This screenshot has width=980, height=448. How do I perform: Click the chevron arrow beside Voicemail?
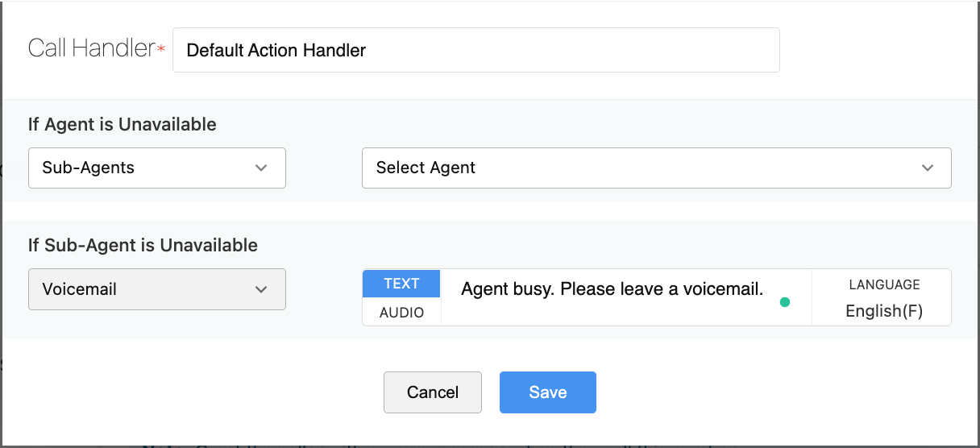point(260,289)
